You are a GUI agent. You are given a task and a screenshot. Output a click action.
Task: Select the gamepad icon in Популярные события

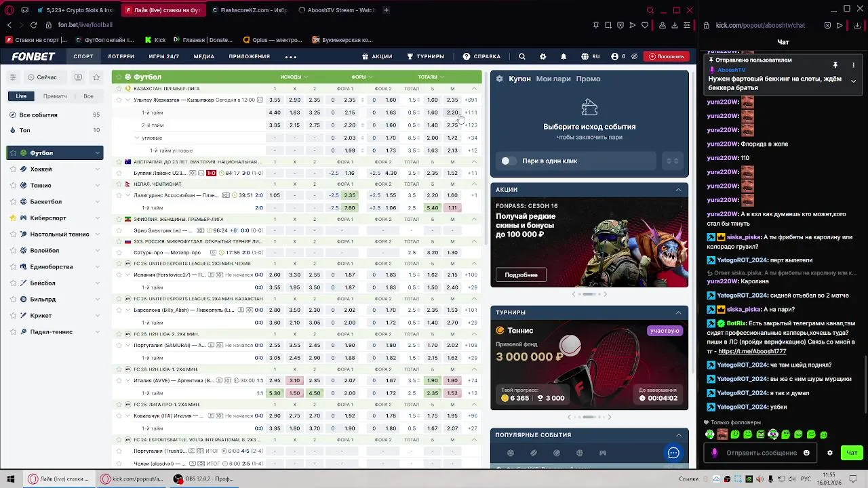pyautogui.click(x=602, y=453)
